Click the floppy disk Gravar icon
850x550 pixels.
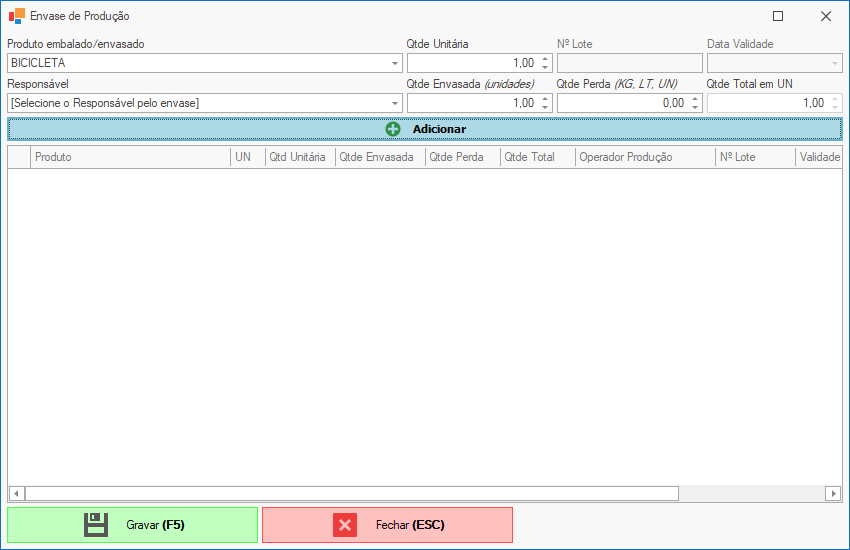96,525
